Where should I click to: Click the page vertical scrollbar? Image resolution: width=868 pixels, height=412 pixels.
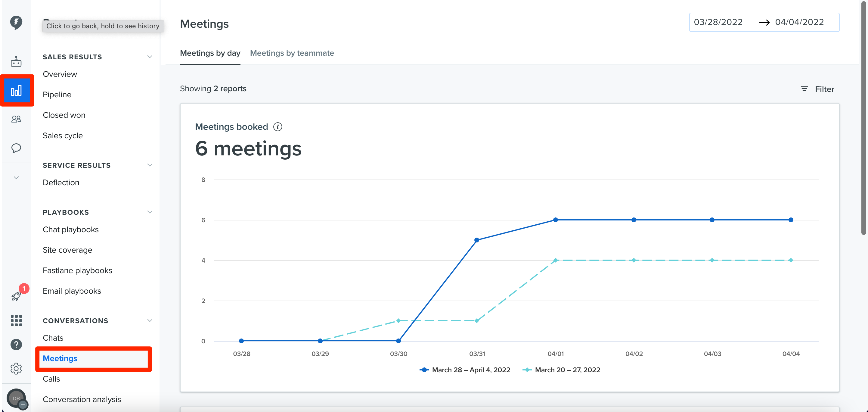[863, 118]
